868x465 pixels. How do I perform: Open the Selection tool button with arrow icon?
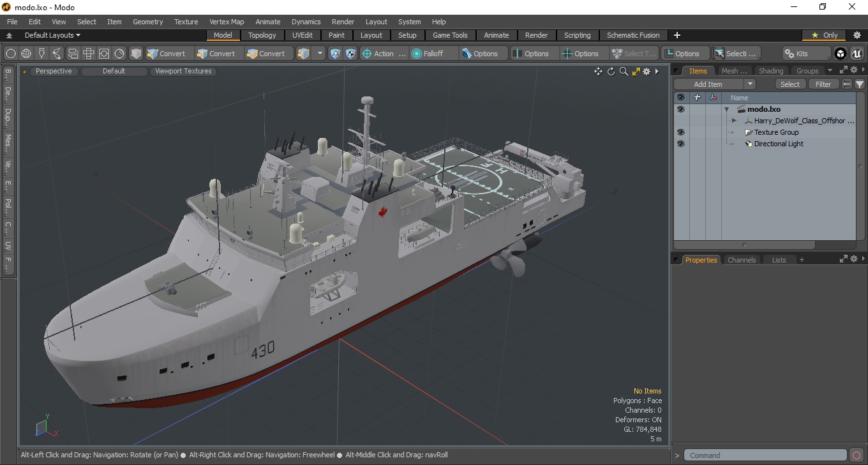coord(736,54)
